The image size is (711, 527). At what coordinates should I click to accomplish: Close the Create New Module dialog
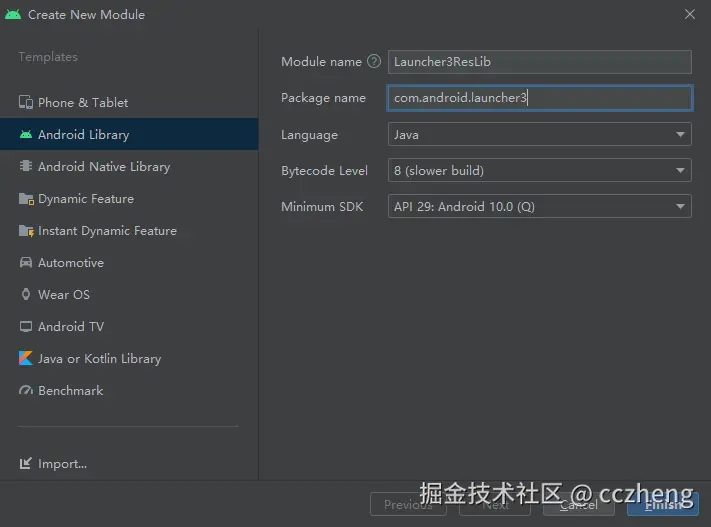pyautogui.click(x=690, y=14)
